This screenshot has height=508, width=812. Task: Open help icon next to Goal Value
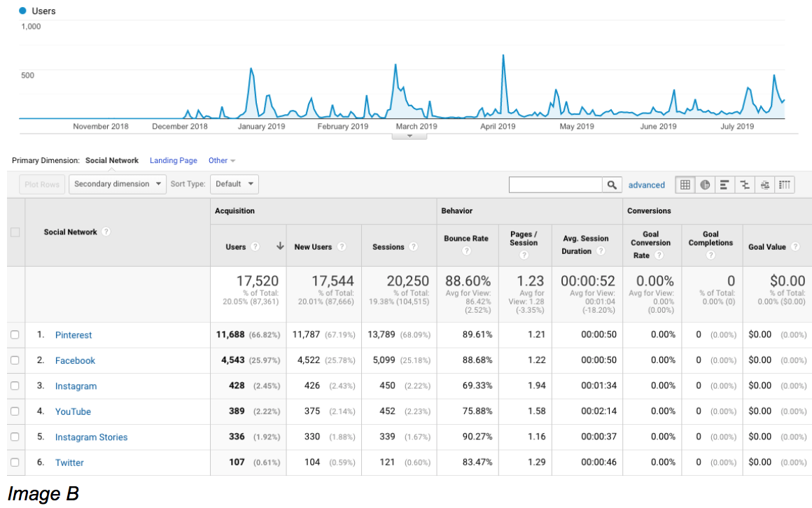(x=795, y=246)
